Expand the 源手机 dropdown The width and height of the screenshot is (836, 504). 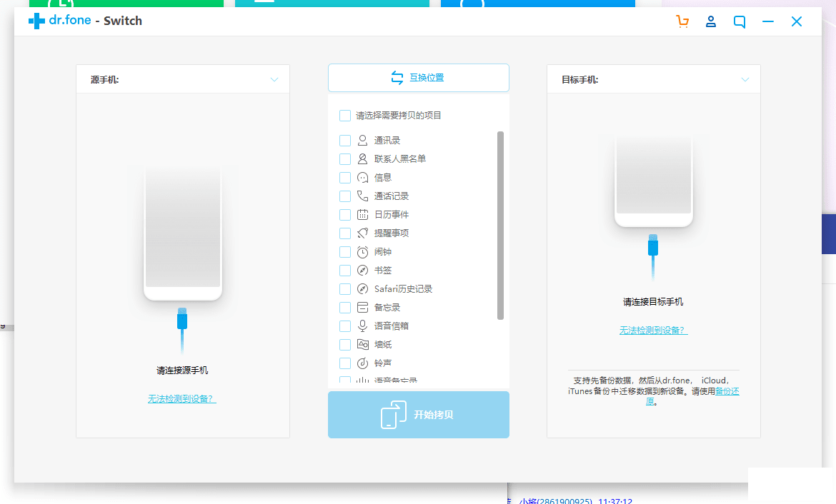pyautogui.click(x=274, y=79)
